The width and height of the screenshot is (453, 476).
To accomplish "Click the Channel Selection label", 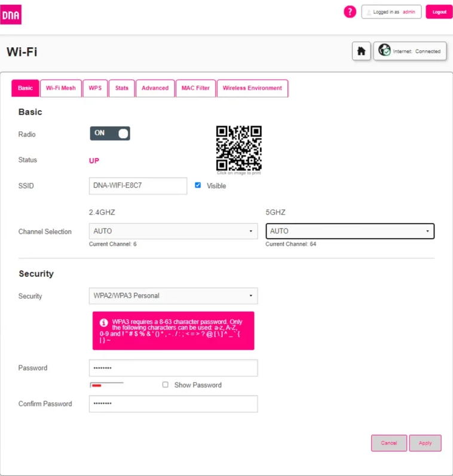I will click(45, 231).
